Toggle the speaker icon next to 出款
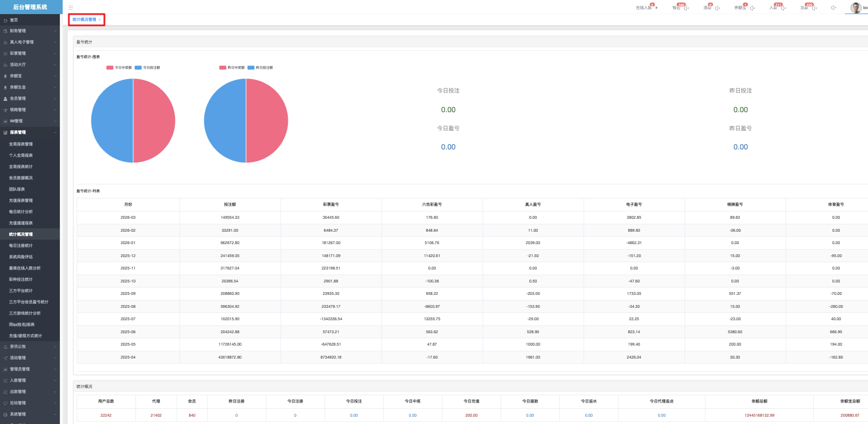 [x=814, y=8]
